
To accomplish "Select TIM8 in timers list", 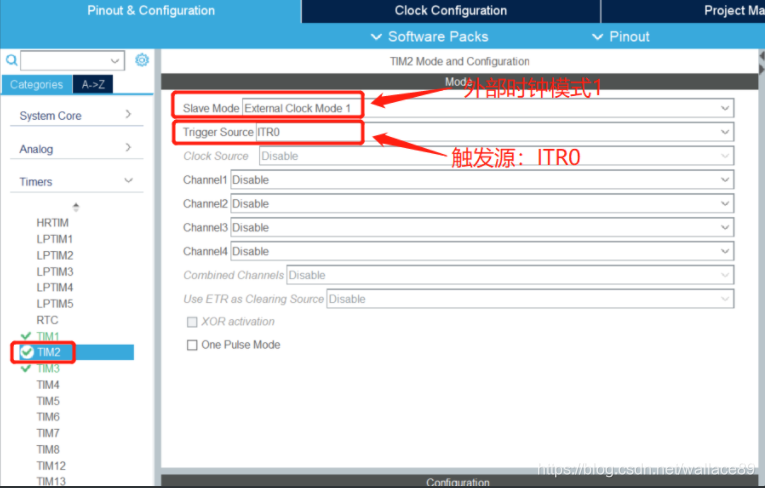I will pos(48,449).
